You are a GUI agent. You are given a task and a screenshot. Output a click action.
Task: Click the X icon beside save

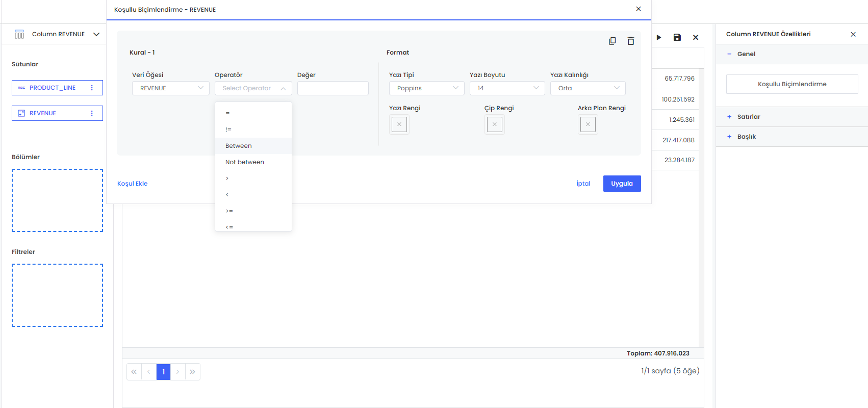point(696,37)
